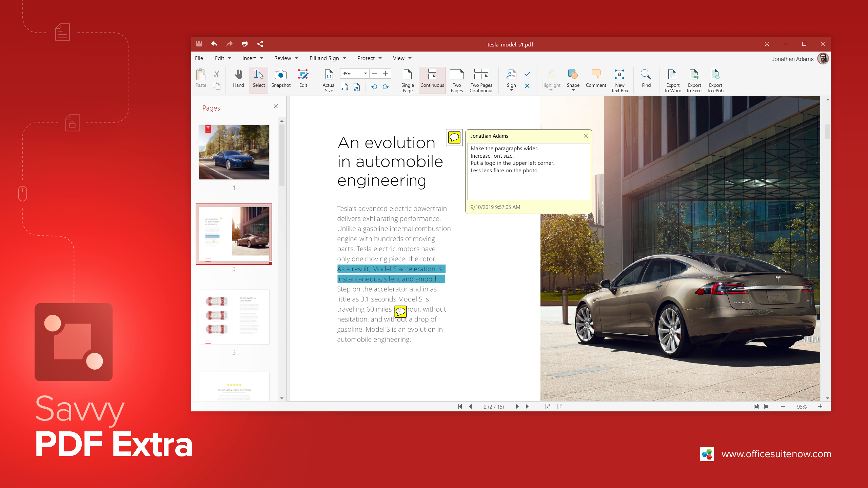Viewport: 868px width, 488px height.
Task: Zoom out with the toolbar minus button
Action: [375, 74]
